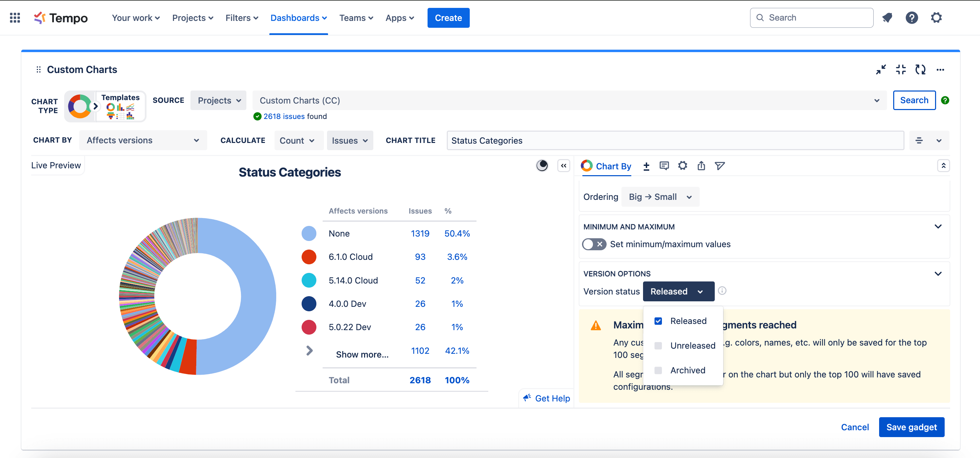Expand Show more... in legend
Image resolution: width=980 pixels, height=458 pixels.
(361, 354)
